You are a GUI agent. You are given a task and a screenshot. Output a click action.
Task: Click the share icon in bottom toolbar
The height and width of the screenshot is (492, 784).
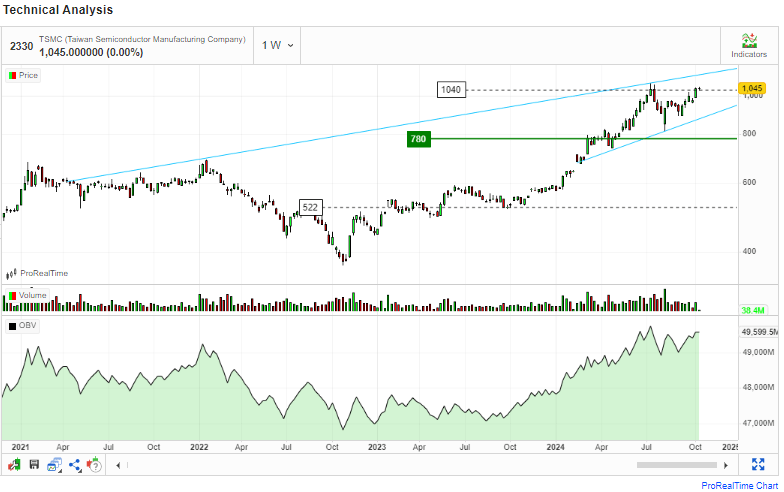74,465
